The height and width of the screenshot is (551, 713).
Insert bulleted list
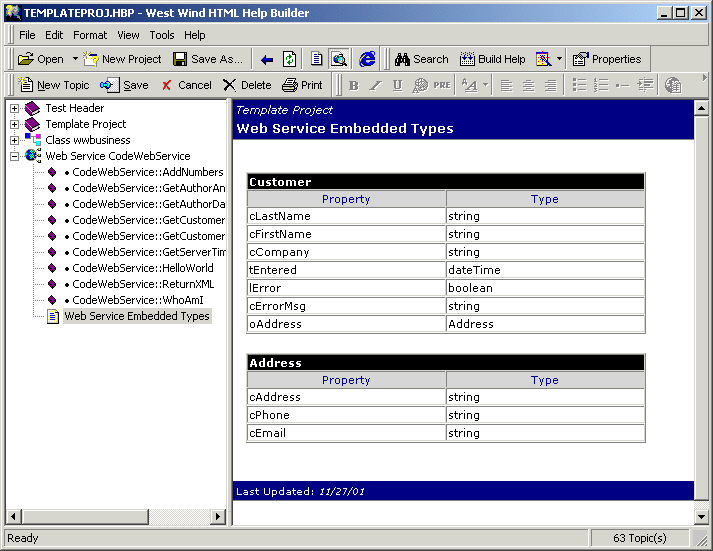tap(579, 85)
